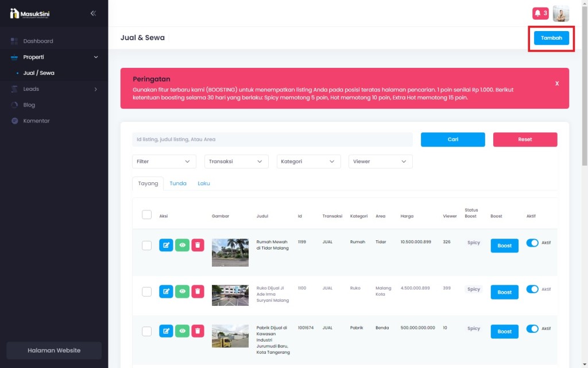Preview the Ruko Dijual listing via eye icon
Screen dimensions: 588x368
(182, 292)
